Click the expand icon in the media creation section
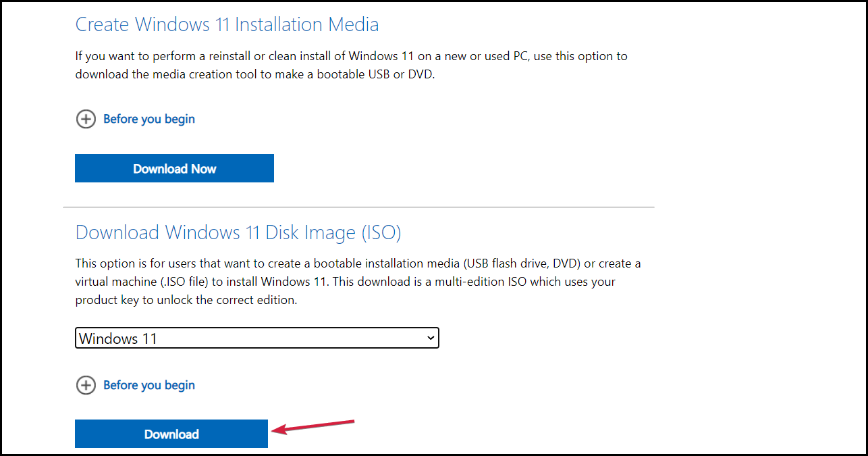 pos(86,119)
